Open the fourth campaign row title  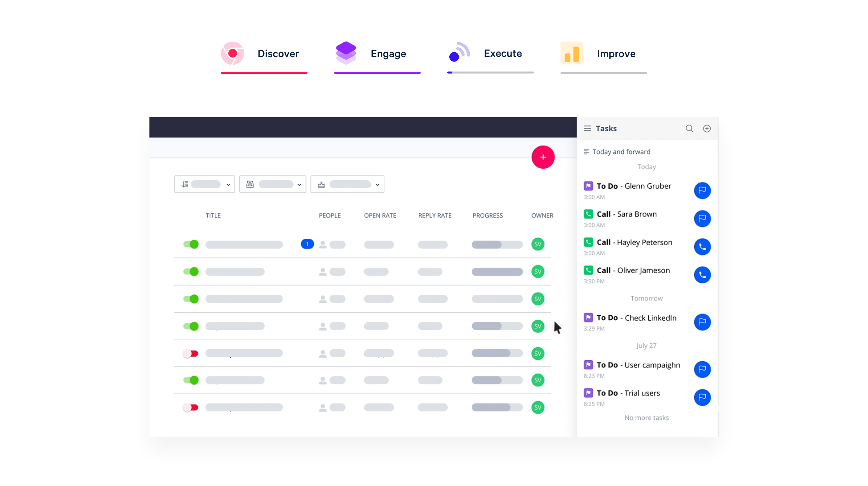point(235,326)
